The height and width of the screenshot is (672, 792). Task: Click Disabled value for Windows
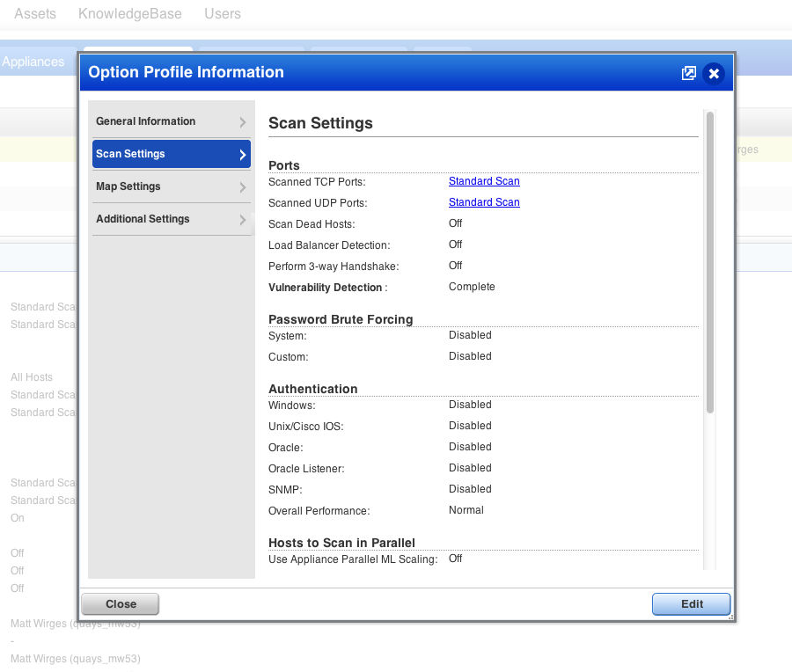[x=470, y=405]
